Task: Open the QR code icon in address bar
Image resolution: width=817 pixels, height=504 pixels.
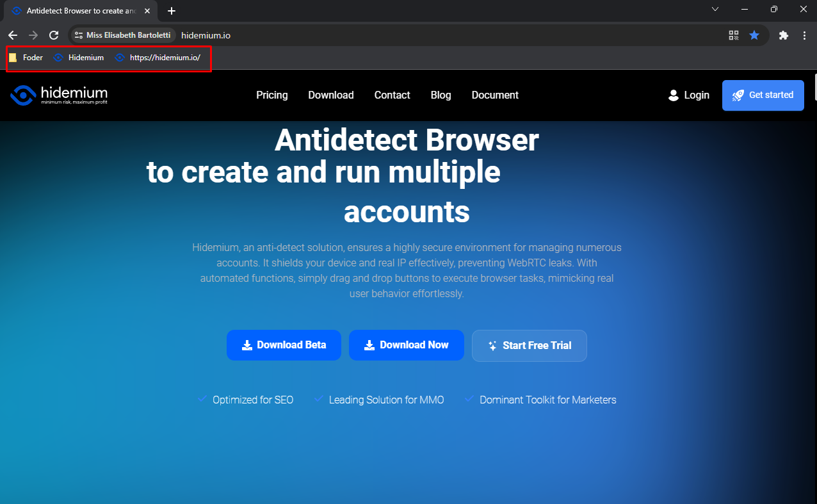Action: [734, 35]
